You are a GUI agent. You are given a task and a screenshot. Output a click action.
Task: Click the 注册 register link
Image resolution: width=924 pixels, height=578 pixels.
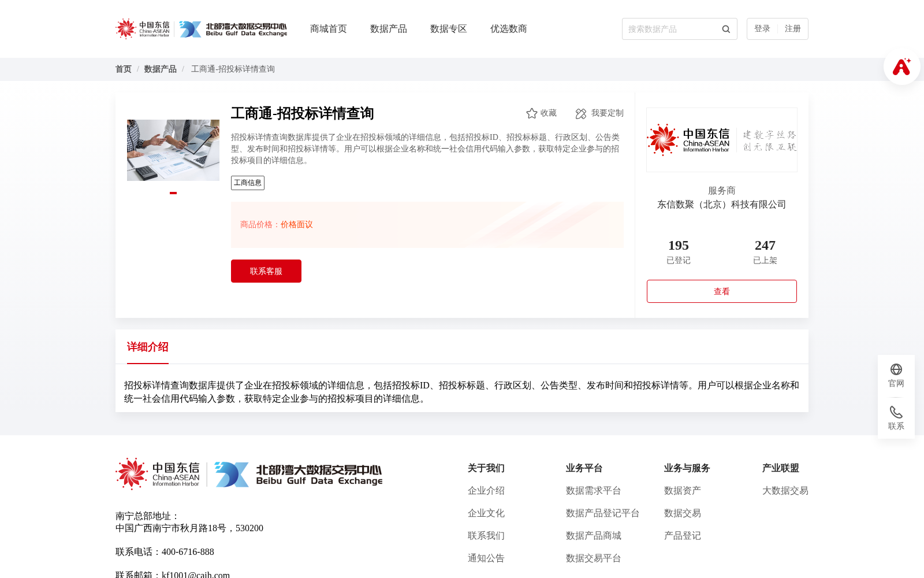[x=793, y=29]
